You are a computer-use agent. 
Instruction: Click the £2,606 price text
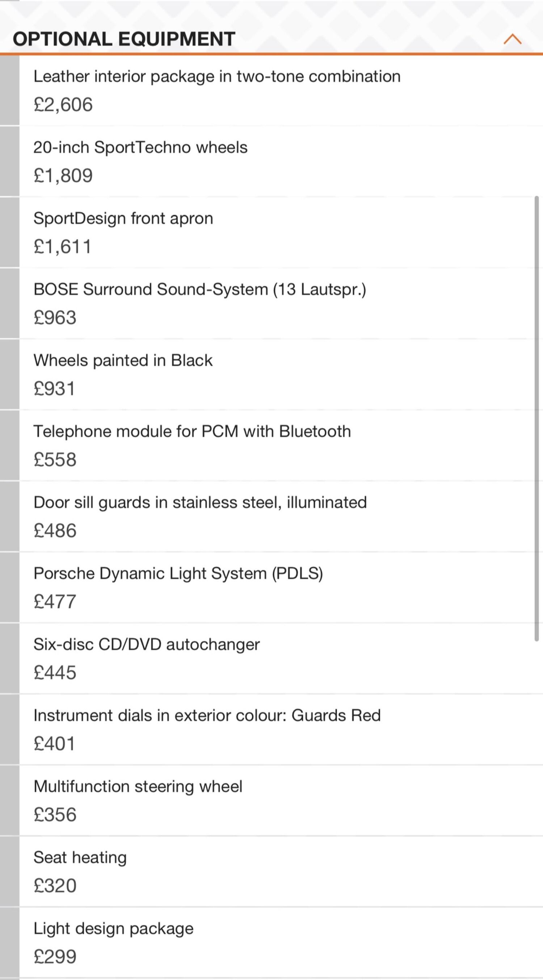pos(63,105)
